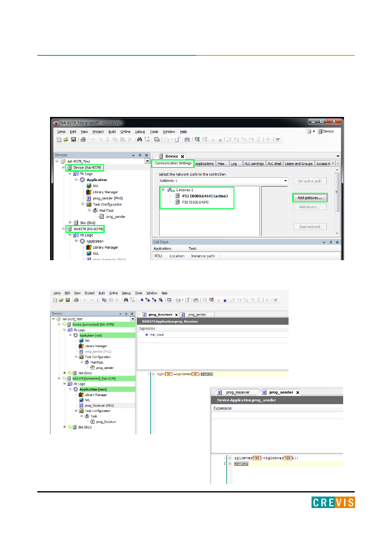Click the Task Configuration icon above MainTask in the NA-9379_Test.project window
Image resolution: width=392 pixels, height=554 pixels.
(x=89, y=204)
